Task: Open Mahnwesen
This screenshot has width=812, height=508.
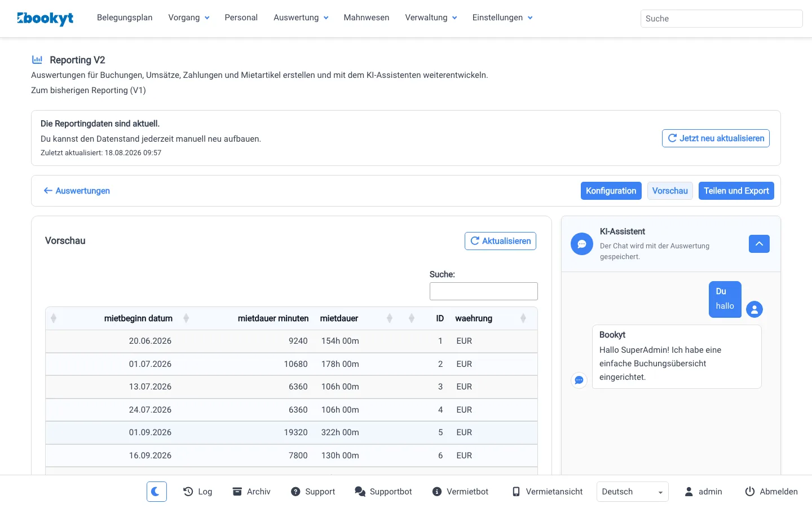Action: pyautogui.click(x=367, y=17)
